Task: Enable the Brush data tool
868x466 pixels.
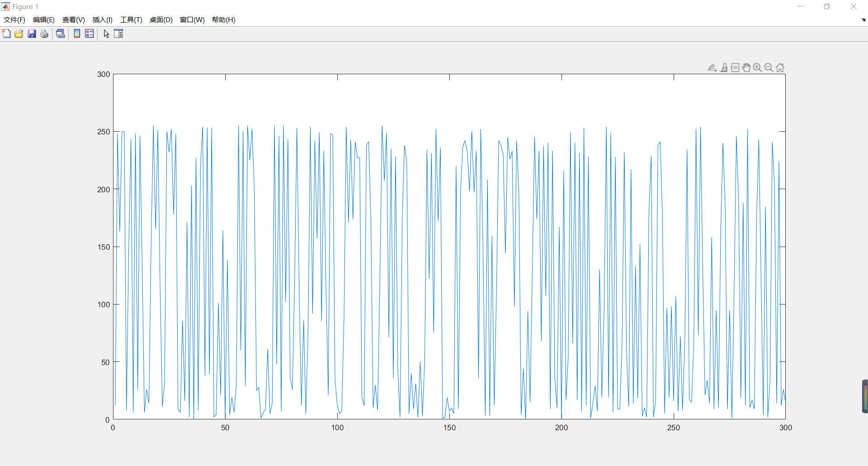Action: (724, 67)
